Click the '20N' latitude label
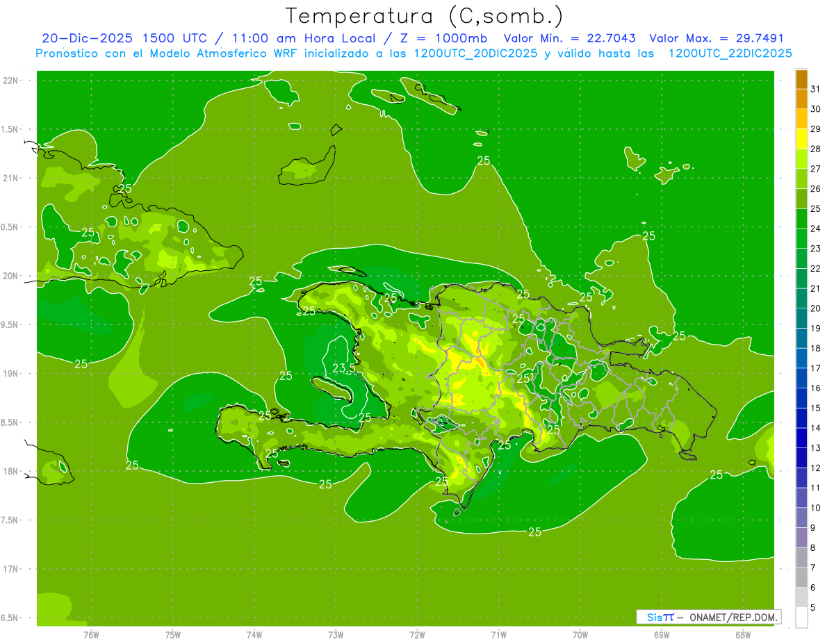834x644 pixels. [x=10, y=276]
